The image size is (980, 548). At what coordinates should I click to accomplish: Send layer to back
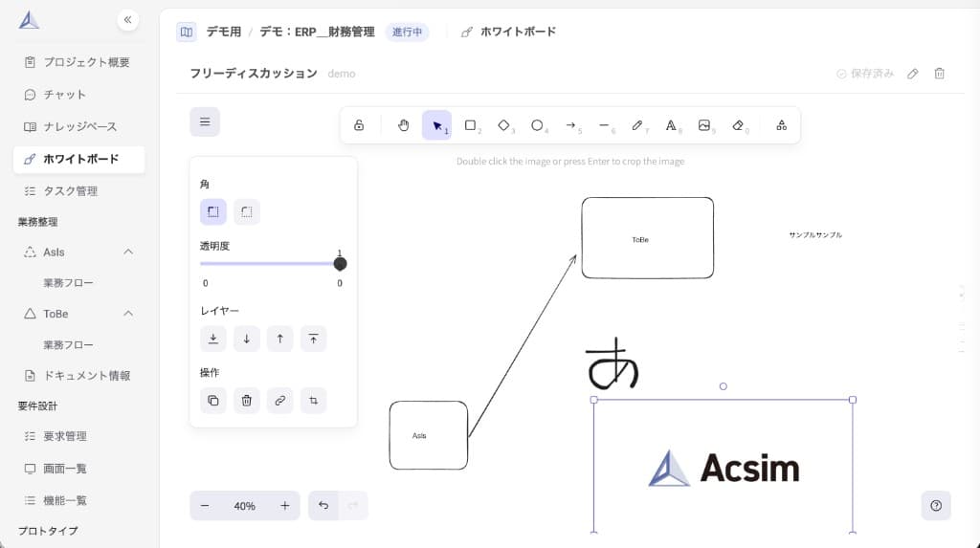(x=213, y=339)
